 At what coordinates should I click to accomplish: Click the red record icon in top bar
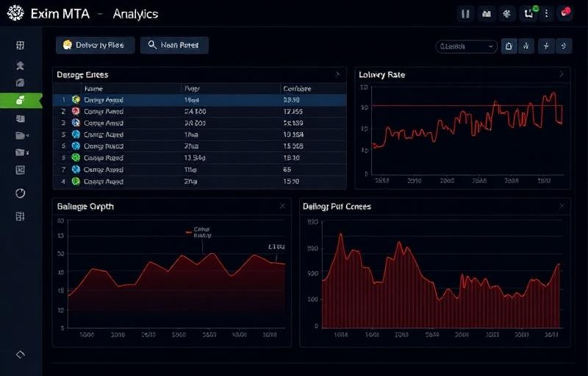click(x=565, y=13)
